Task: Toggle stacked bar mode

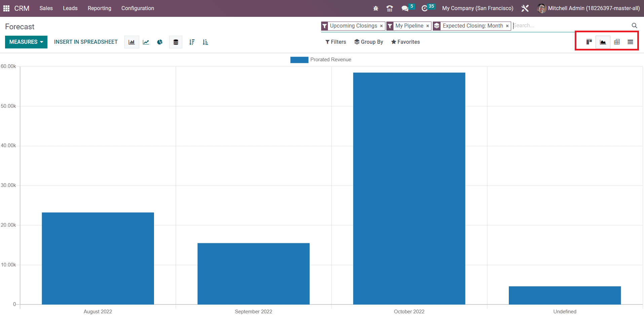Action: [176, 42]
